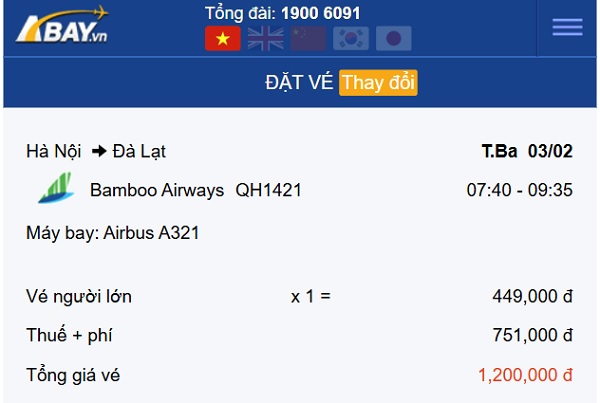Select the flight date T.Ba 03/02
600x403 pixels.
526,152
